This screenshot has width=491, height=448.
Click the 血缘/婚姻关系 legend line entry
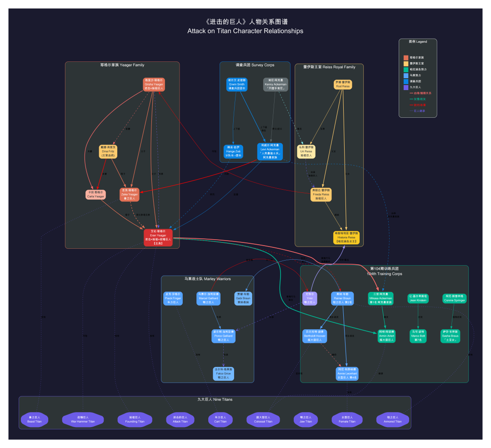point(420,93)
